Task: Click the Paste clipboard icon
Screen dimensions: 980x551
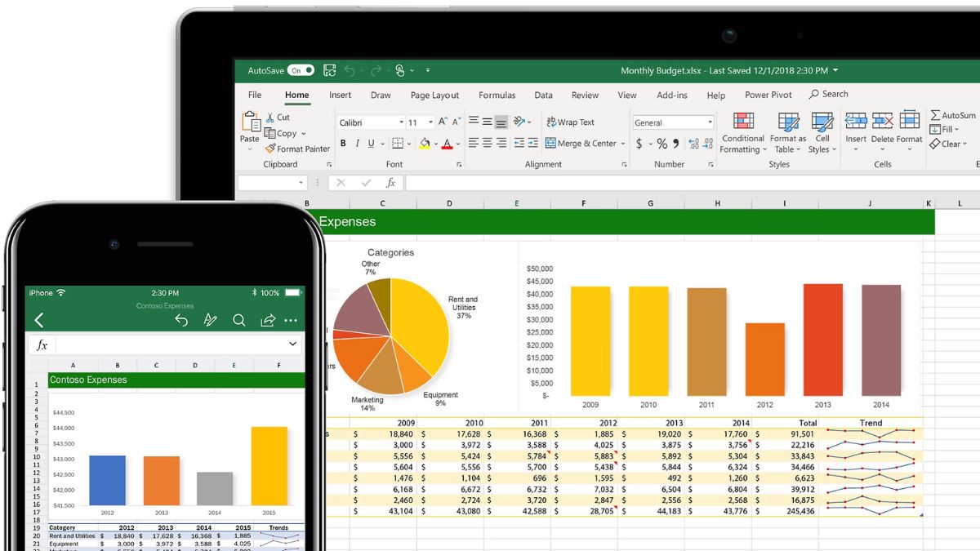Action: 251,122
